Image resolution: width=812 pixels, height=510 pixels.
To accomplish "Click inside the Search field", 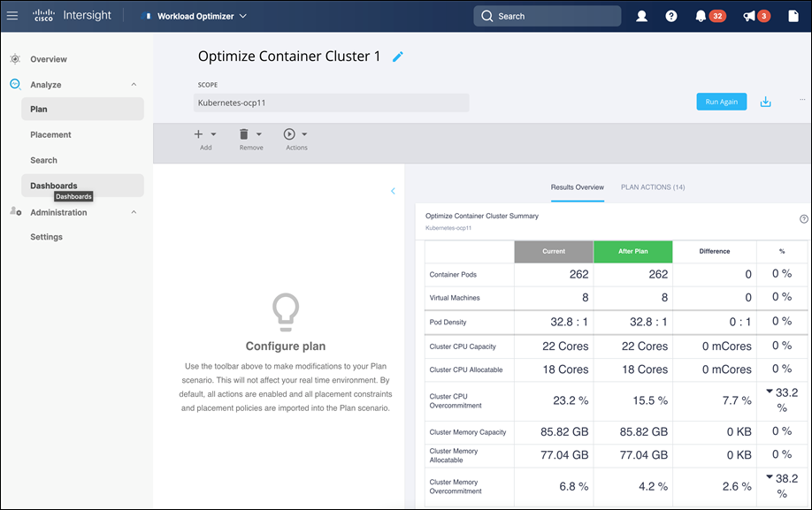I will pyautogui.click(x=547, y=15).
